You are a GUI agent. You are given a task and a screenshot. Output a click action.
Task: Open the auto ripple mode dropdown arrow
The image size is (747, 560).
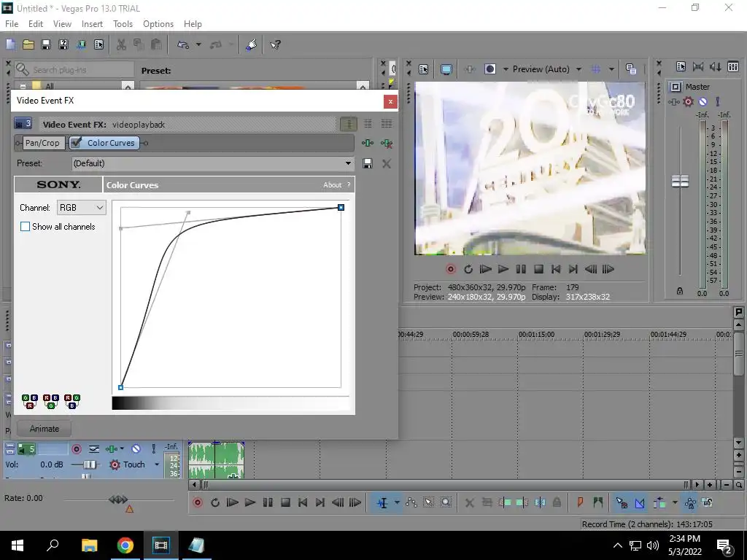[x=675, y=502]
